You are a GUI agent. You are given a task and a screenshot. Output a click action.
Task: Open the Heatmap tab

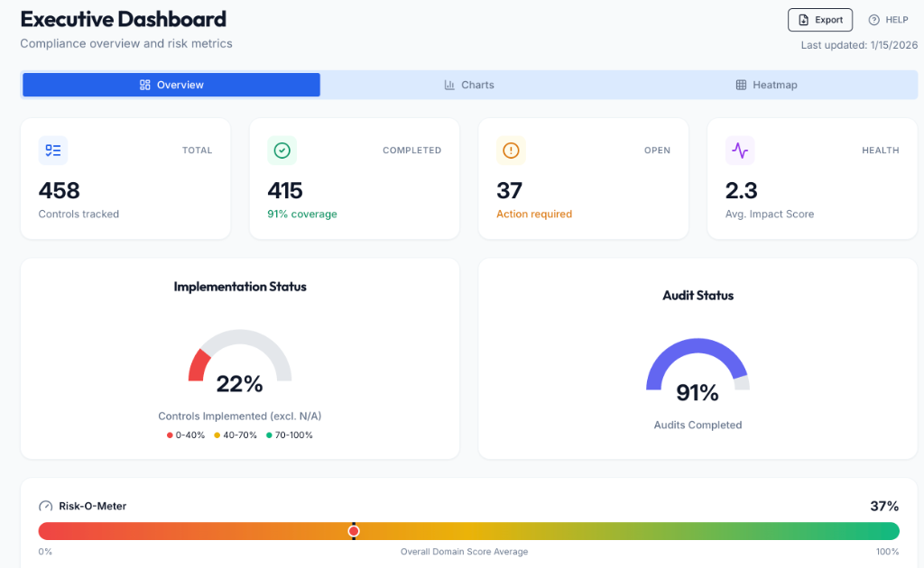click(x=766, y=85)
